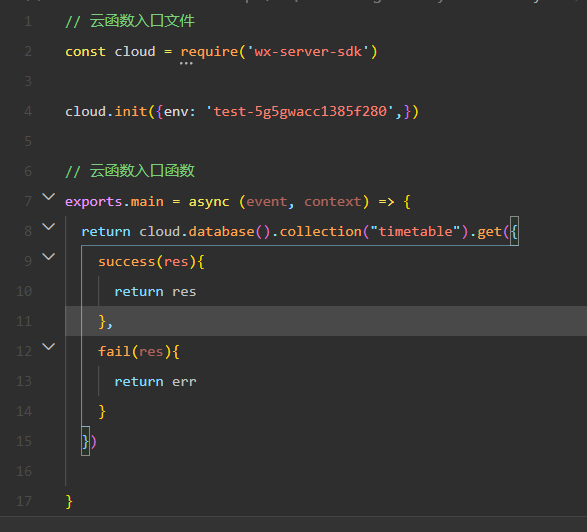587x532 pixels.
Task: Fold the success(res) block chevron
Action: [49, 256]
